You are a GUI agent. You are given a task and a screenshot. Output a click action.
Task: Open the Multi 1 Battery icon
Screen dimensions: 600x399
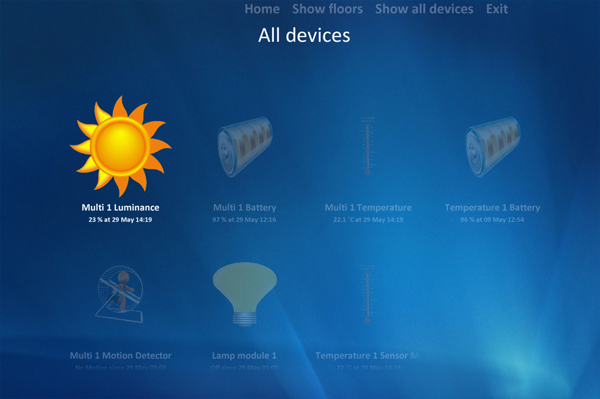coord(245,147)
